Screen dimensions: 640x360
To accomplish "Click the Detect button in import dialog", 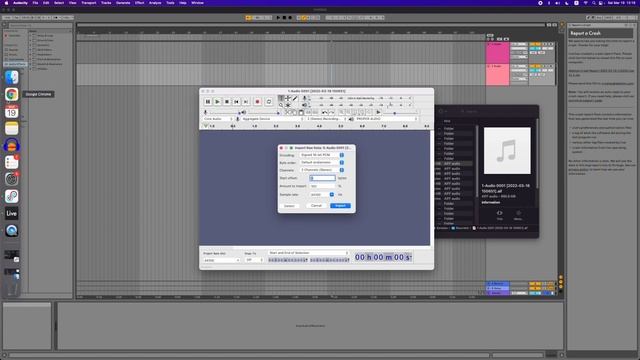I will 289,206.
